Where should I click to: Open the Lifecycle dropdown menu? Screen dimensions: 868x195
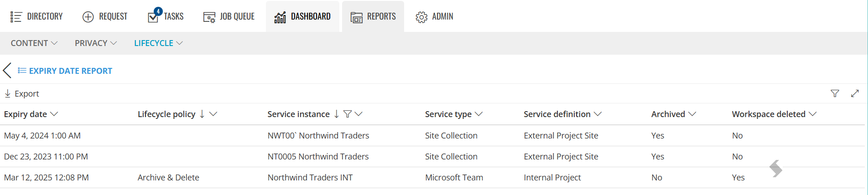point(158,43)
